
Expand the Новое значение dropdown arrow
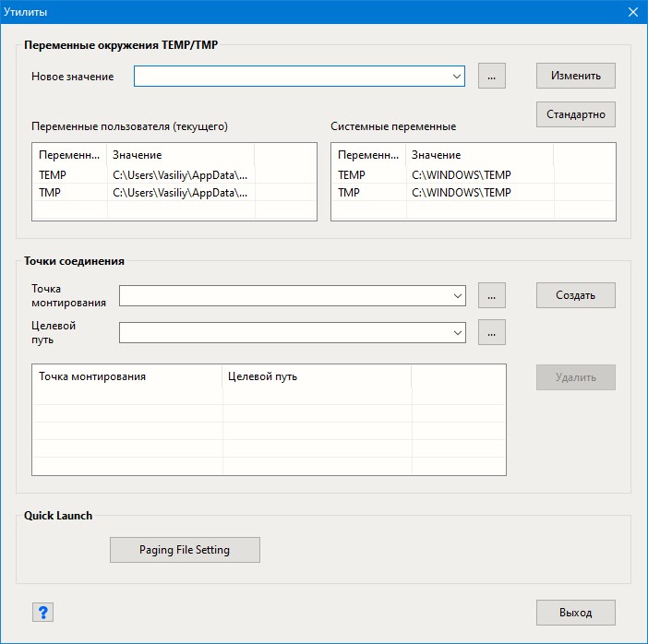457,76
